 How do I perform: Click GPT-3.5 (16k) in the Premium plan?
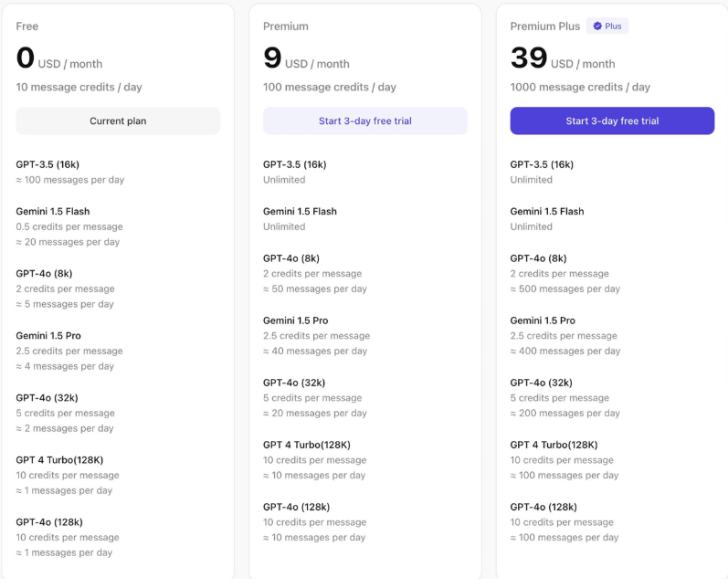pyautogui.click(x=295, y=164)
